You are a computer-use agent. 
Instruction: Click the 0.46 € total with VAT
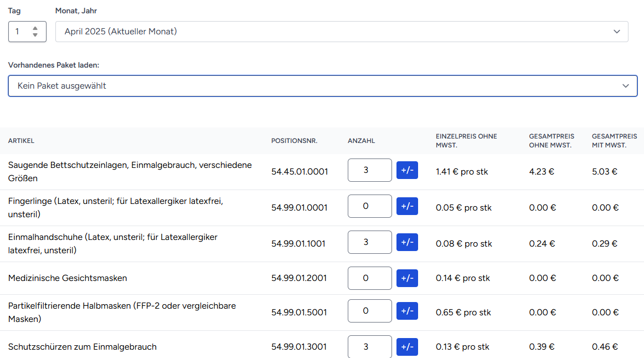click(605, 347)
